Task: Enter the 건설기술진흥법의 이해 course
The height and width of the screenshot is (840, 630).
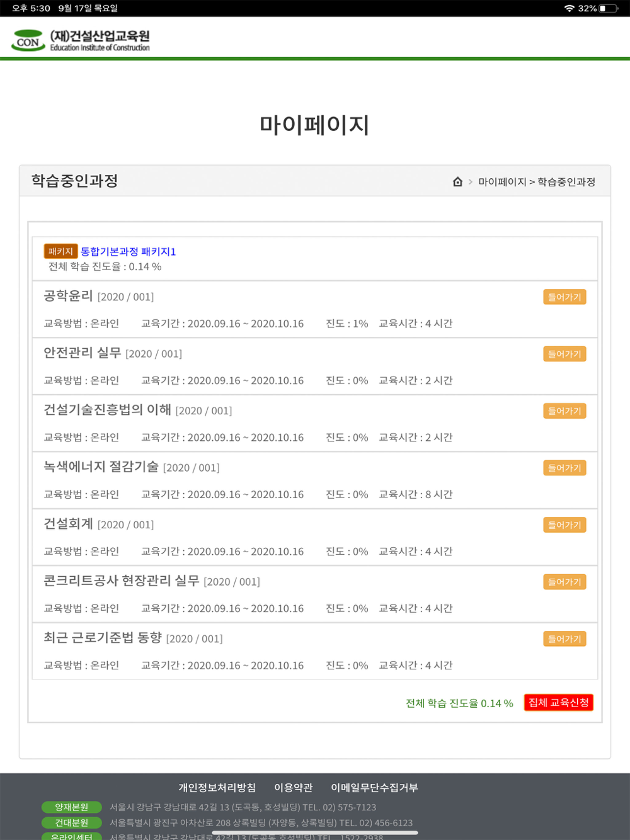Action: [x=564, y=411]
